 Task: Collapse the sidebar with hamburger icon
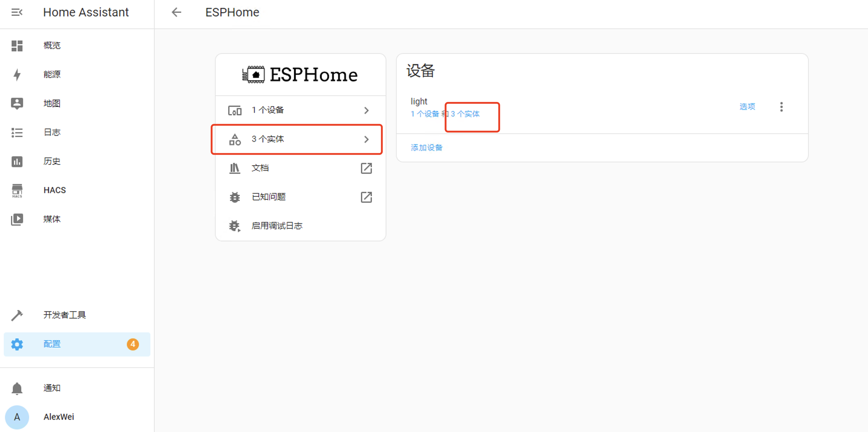pyautogui.click(x=17, y=12)
